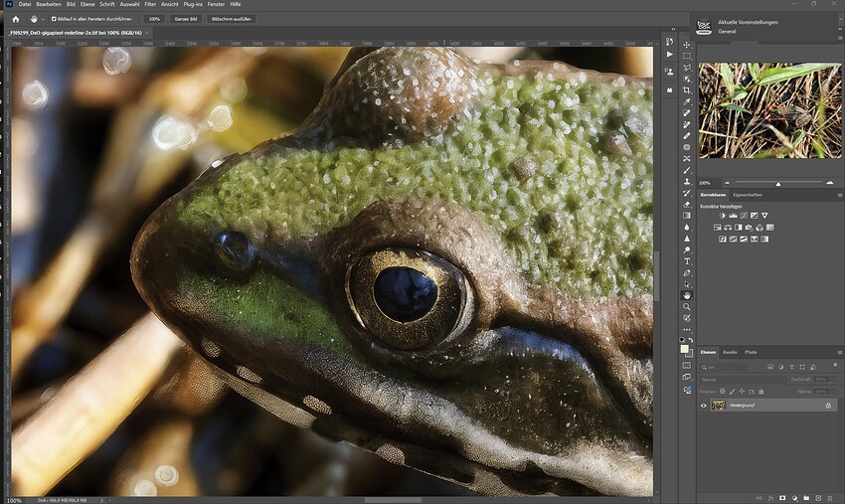Select the Move tool
The image size is (845, 504).
click(x=687, y=44)
